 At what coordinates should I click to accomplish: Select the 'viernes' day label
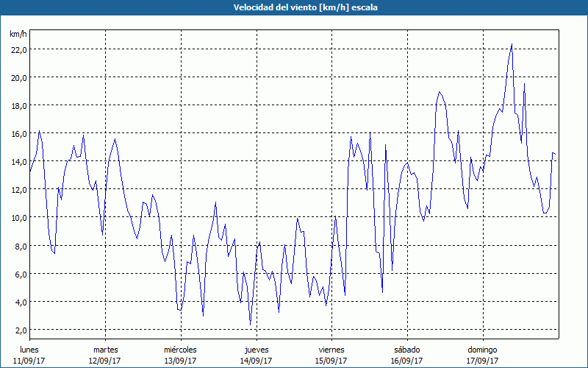point(331,349)
